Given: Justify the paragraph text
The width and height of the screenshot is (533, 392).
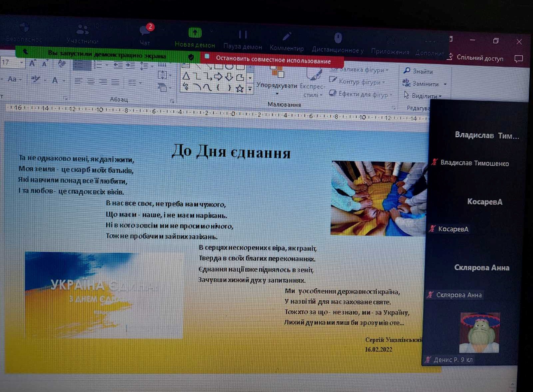Looking at the screenshot, I should tap(115, 82).
